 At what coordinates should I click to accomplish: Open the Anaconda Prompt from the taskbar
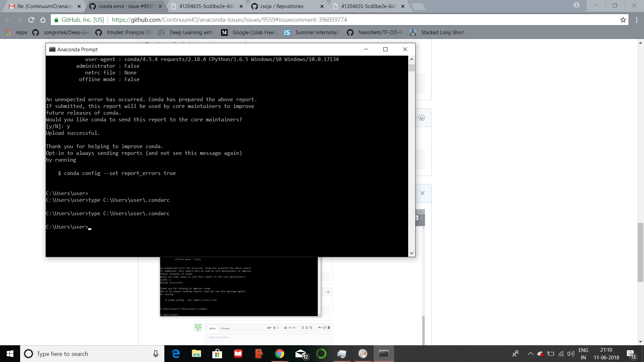point(384,354)
